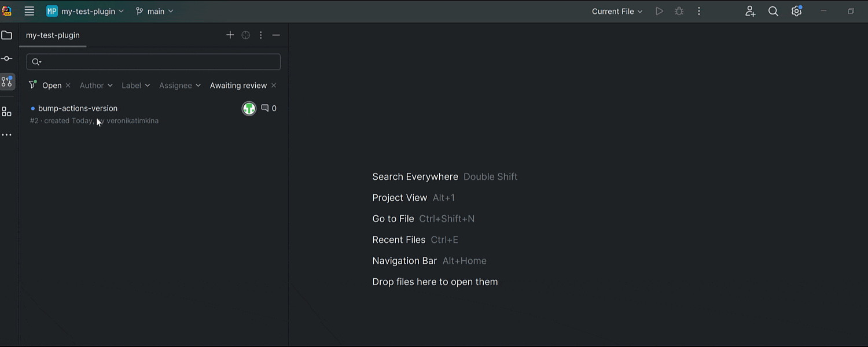Viewport: 868px width, 347px height.
Task: Start a Code With Me session
Action: click(x=750, y=11)
